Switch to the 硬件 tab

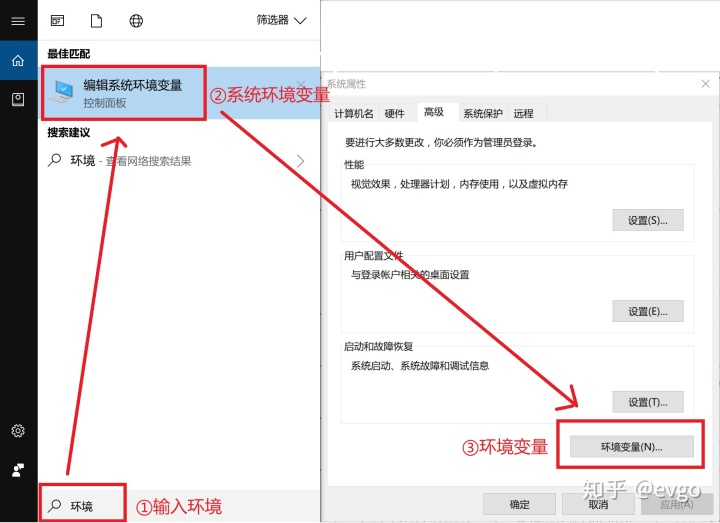pos(394,113)
